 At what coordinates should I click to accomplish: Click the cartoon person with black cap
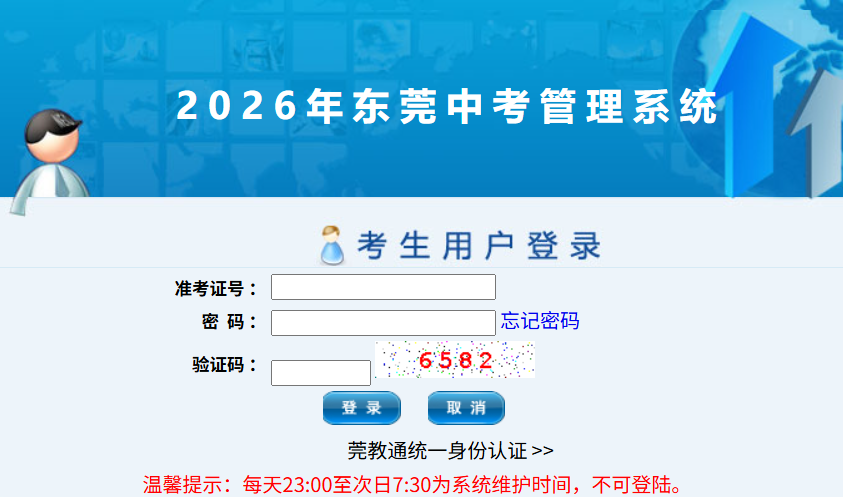[x=49, y=161]
